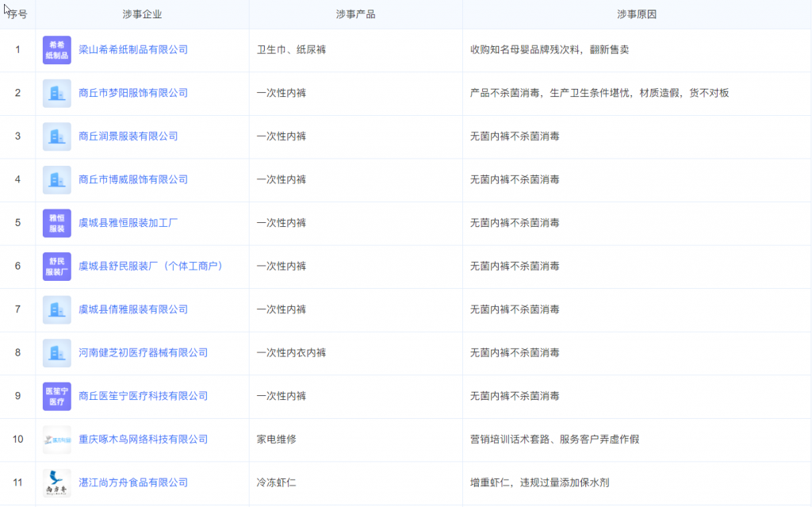Open 虞城县倩雅服装有限公司 company link
The width and height of the screenshot is (812, 507).
(x=133, y=309)
